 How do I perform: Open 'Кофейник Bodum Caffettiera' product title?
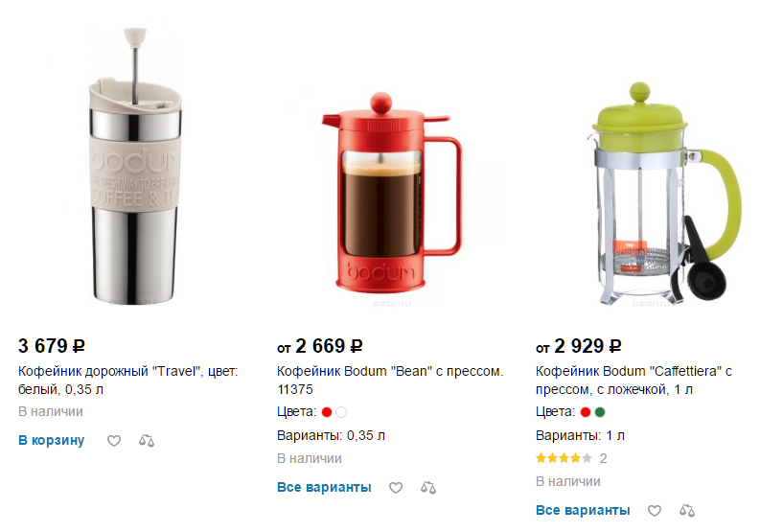[x=634, y=381]
